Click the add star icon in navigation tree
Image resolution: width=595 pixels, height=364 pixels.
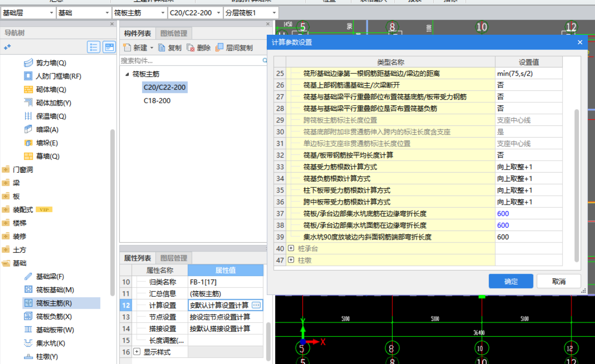(7, 47)
